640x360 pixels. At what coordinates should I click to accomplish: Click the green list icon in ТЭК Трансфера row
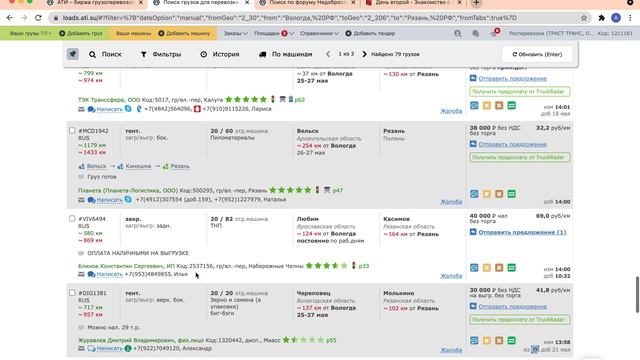(x=511, y=105)
